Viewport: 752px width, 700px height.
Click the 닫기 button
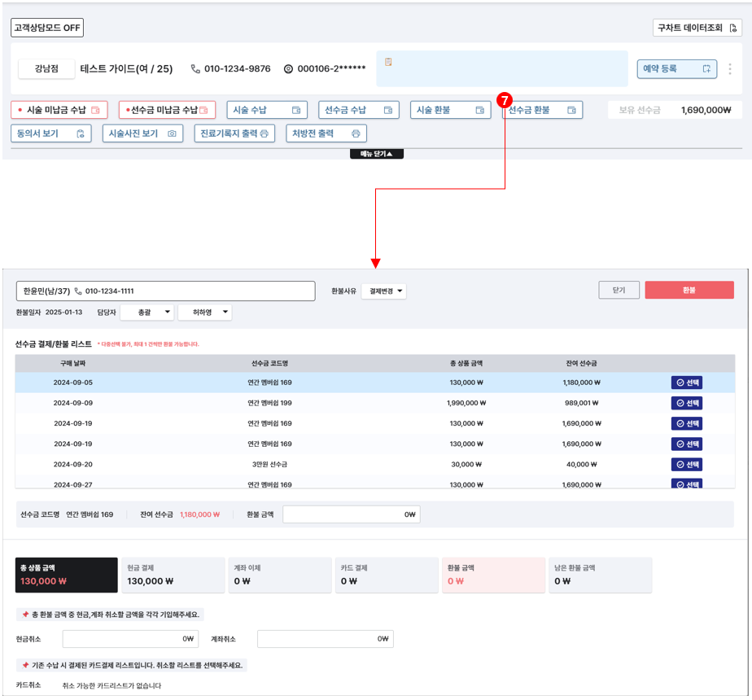[619, 291]
